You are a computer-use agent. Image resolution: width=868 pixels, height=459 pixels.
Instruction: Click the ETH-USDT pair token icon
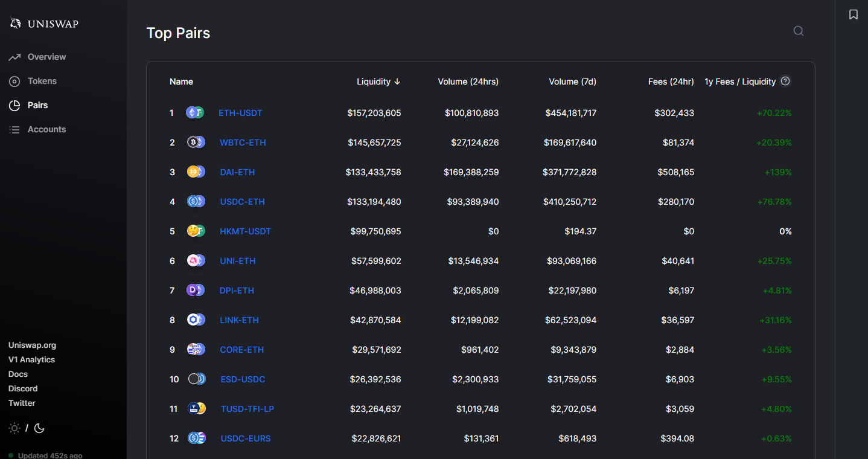pos(195,113)
